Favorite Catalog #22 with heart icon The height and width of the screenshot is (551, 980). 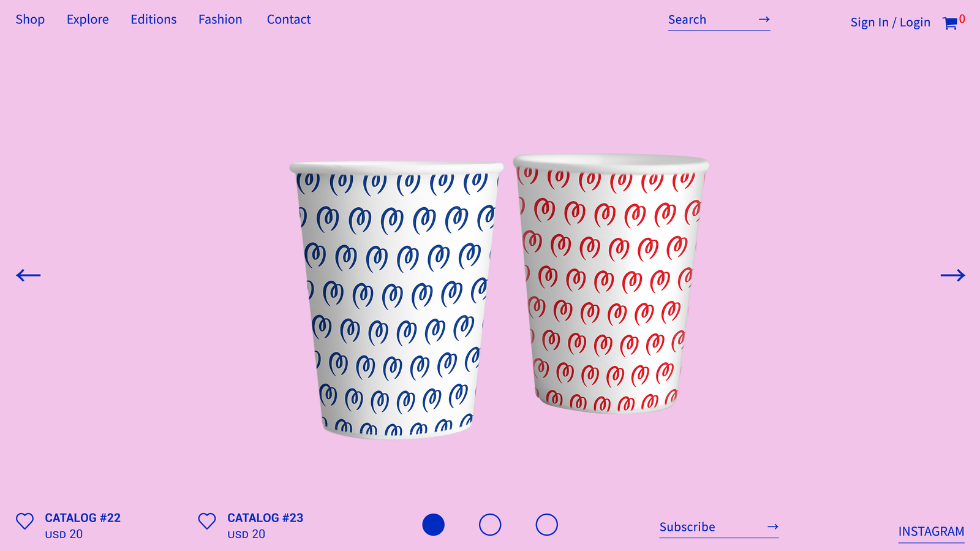click(24, 521)
